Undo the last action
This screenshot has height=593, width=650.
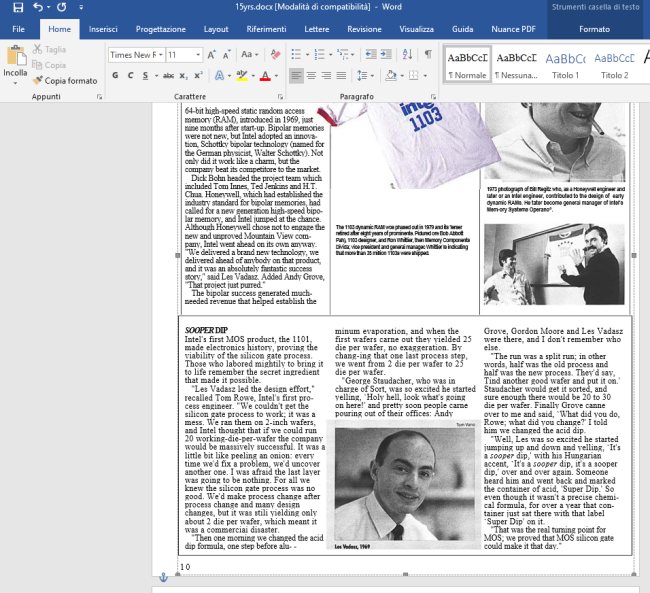pyautogui.click(x=38, y=7)
